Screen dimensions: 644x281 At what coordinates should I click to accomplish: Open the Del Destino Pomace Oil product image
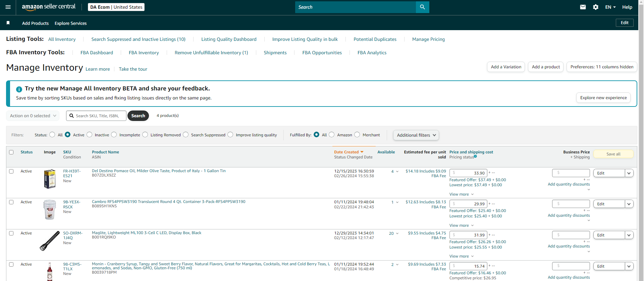point(50,179)
